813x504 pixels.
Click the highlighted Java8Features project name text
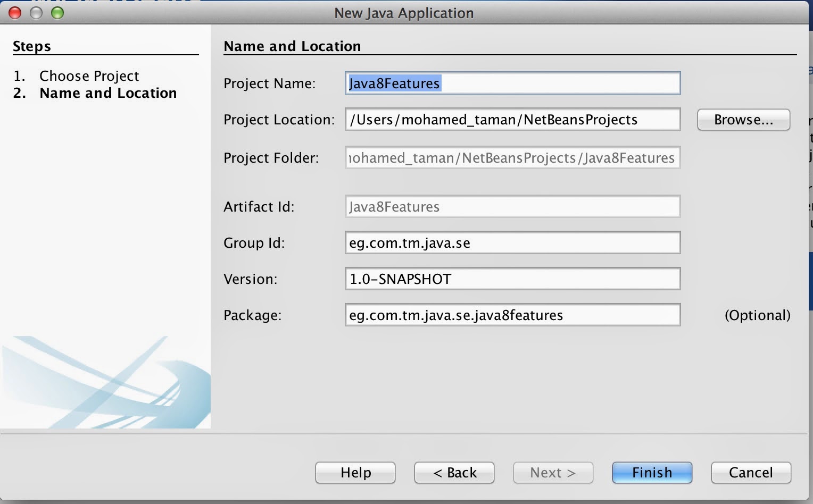pos(394,83)
